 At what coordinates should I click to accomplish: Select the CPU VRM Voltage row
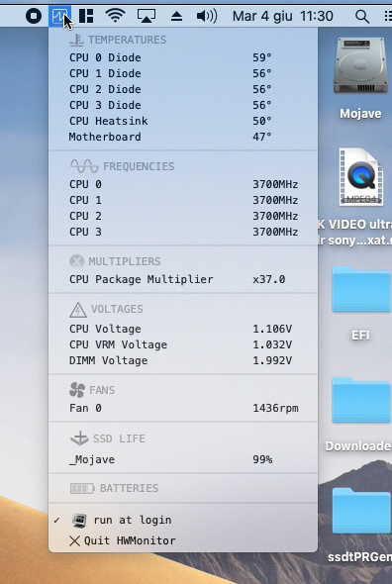tap(183, 344)
